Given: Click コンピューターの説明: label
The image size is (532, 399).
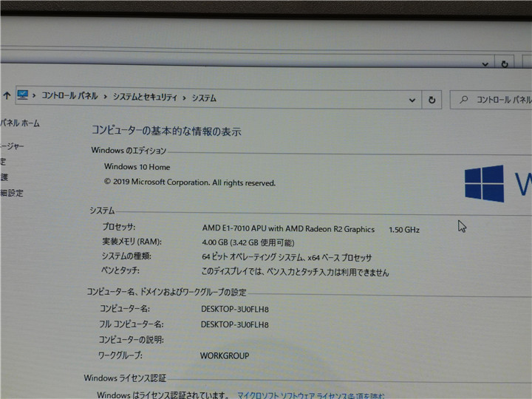Looking at the screenshot, I should (132, 340).
